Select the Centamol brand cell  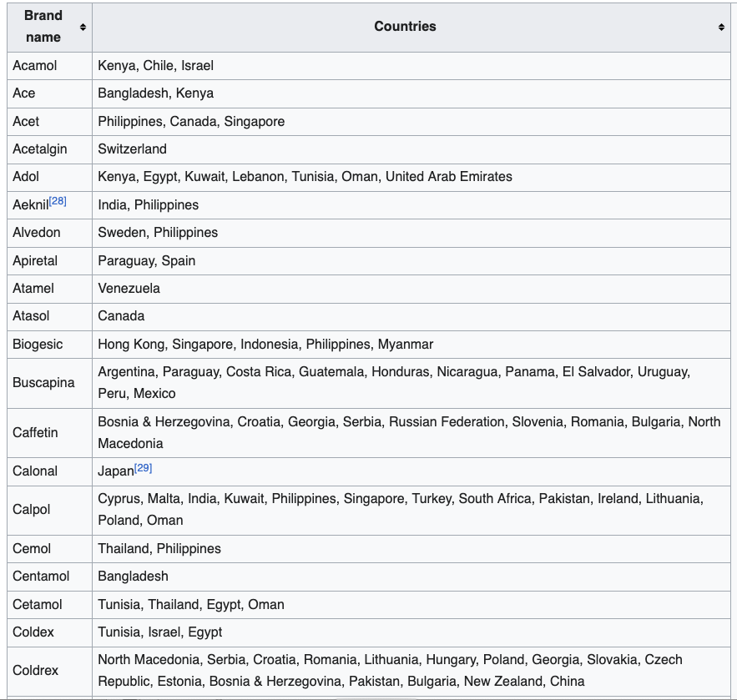click(x=50, y=577)
